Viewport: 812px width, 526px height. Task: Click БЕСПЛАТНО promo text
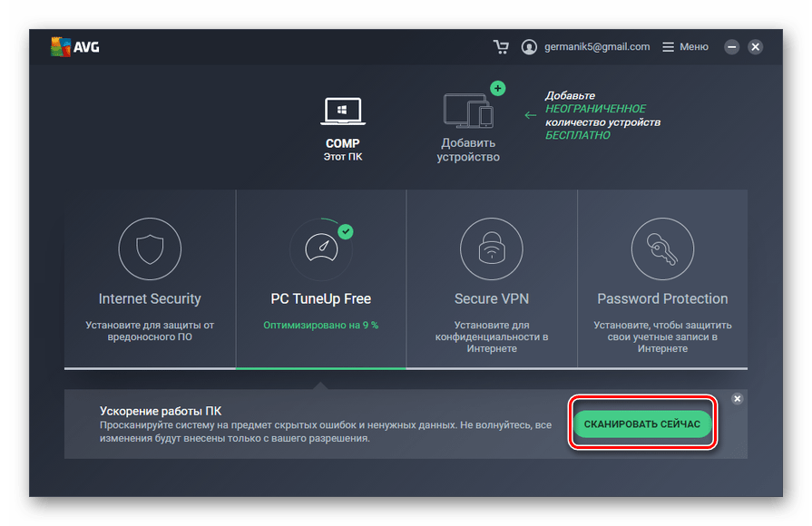[x=577, y=135]
